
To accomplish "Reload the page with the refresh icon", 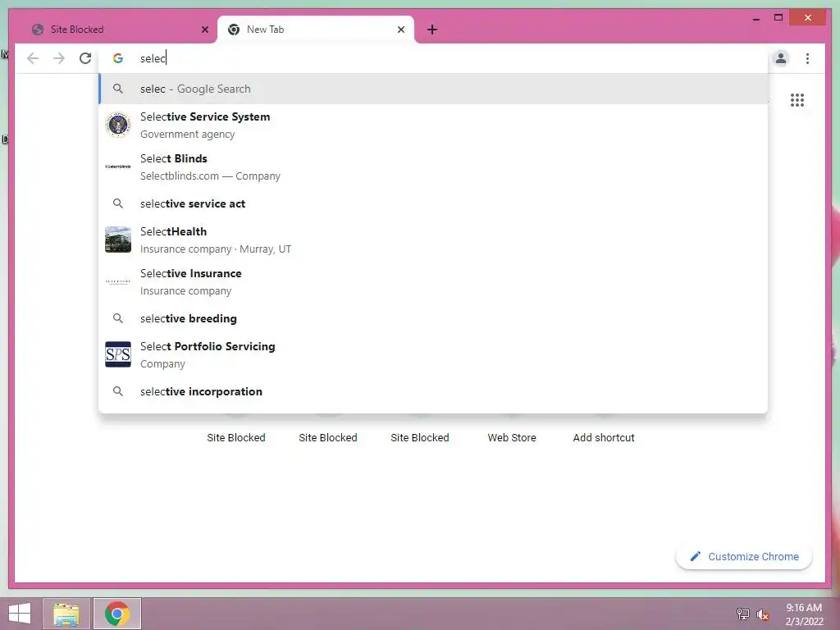I will [x=85, y=58].
